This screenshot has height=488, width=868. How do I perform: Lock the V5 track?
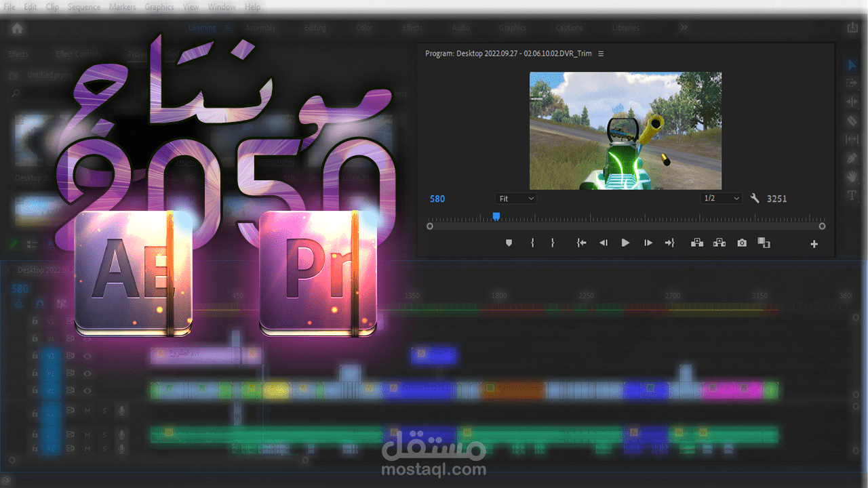click(x=35, y=321)
